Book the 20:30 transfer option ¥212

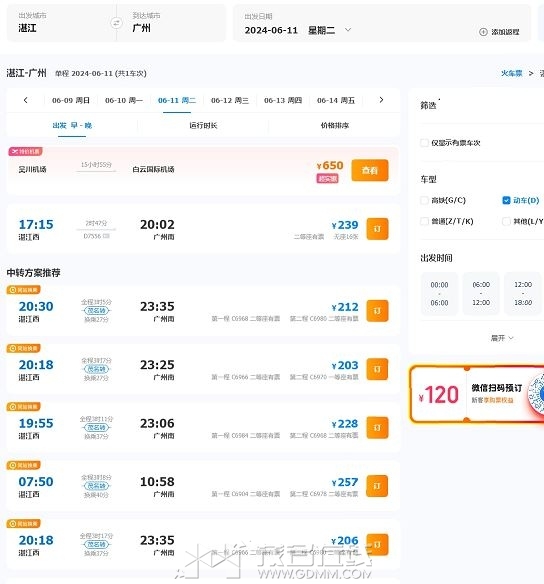[x=377, y=311]
